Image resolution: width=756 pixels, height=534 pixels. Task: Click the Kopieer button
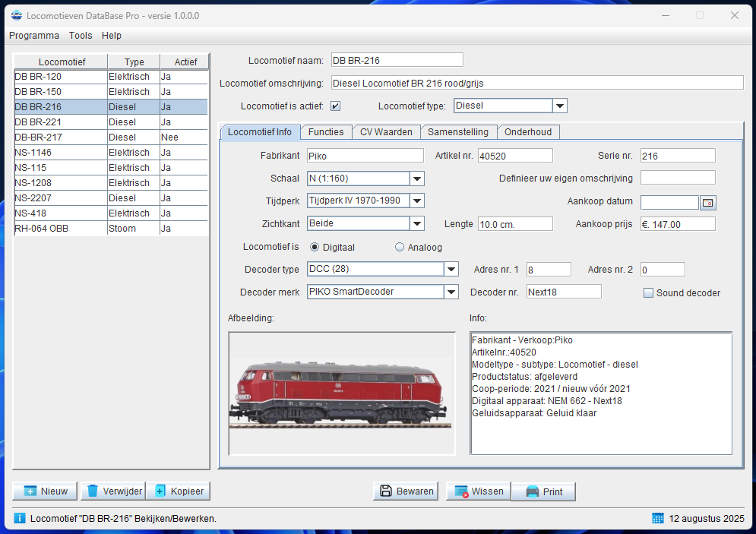pyautogui.click(x=179, y=491)
